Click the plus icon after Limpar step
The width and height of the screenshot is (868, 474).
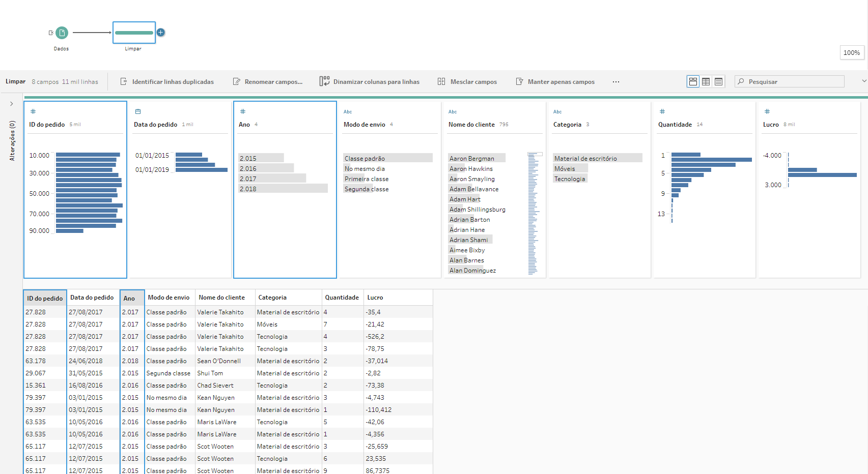coord(160,33)
